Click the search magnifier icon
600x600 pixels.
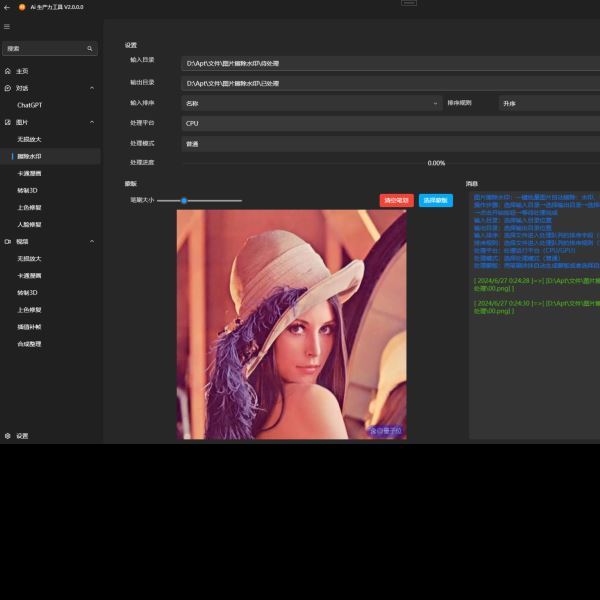tap(90, 49)
